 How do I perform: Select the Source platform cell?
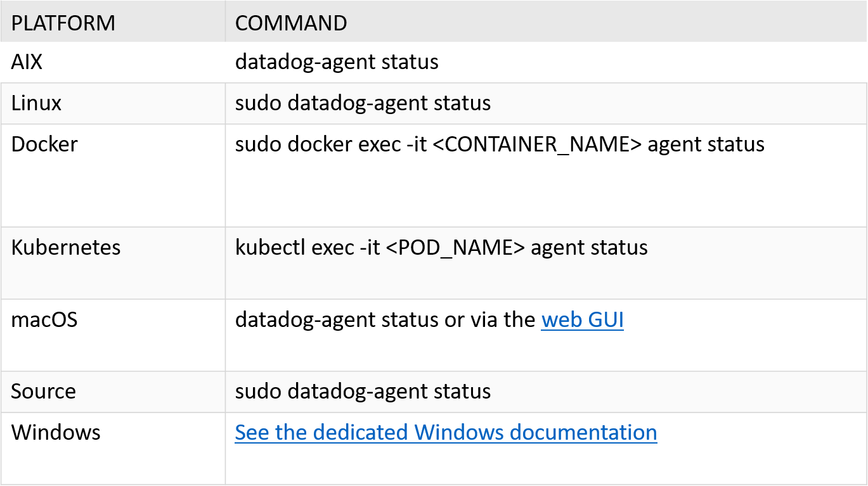coord(43,391)
